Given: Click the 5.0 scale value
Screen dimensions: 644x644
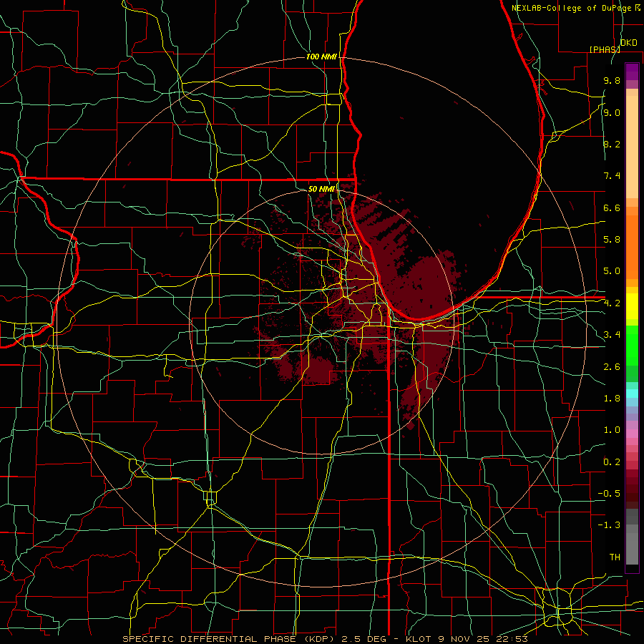Looking at the screenshot, I should [612, 271].
